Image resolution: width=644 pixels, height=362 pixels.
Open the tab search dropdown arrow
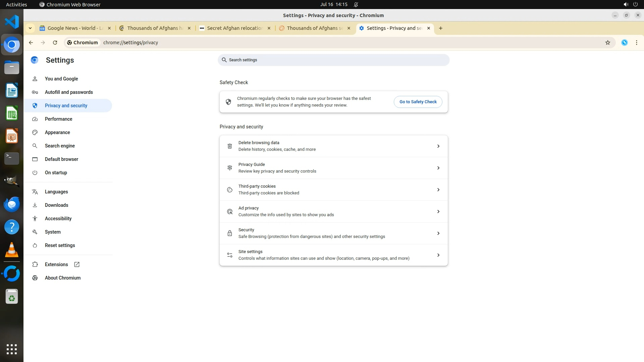30,28
